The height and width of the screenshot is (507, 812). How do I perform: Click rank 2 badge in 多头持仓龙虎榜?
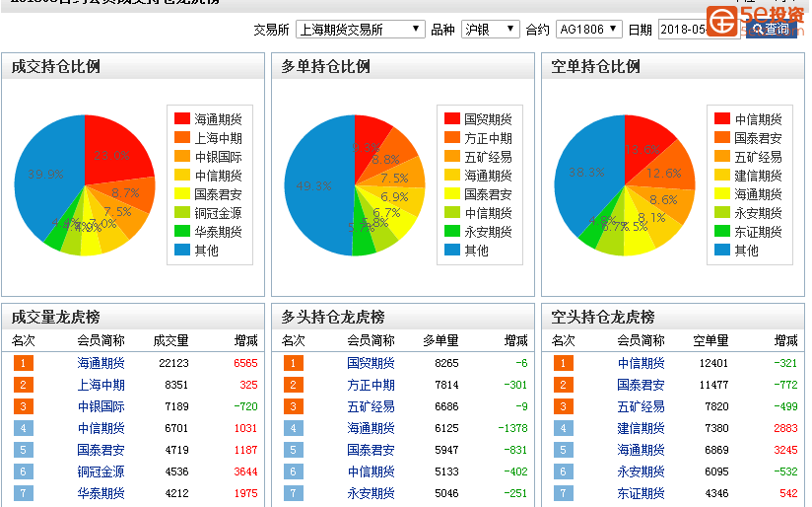(x=293, y=385)
